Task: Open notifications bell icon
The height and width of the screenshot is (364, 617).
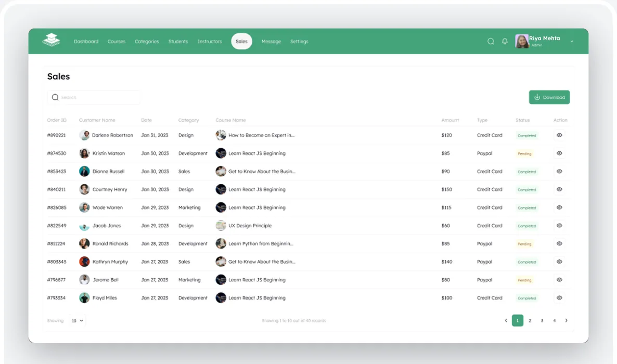Action: coord(505,41)
